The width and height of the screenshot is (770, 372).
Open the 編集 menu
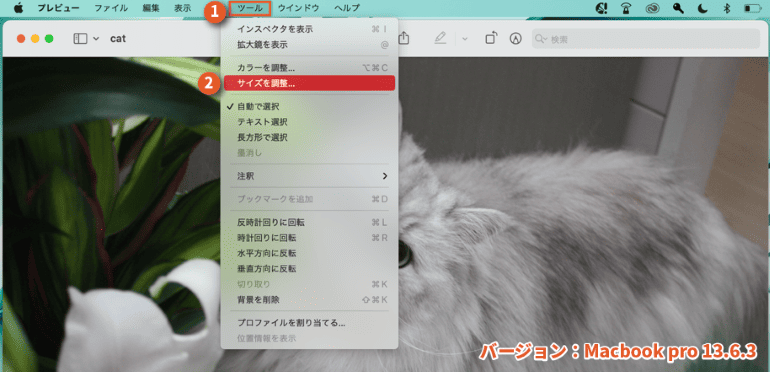(x=151, y=8)
